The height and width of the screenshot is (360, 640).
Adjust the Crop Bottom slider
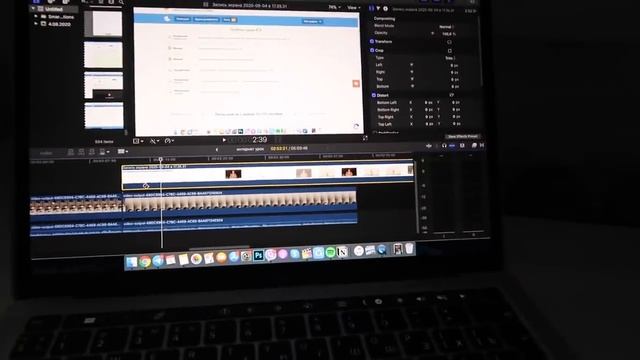click(x=412, y=86)
